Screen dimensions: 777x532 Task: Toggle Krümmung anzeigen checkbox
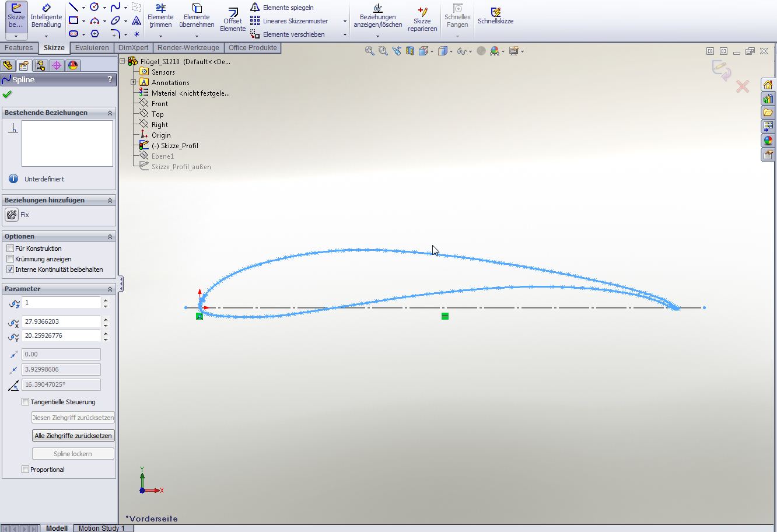pyautogui.click(x=10, y=259)
